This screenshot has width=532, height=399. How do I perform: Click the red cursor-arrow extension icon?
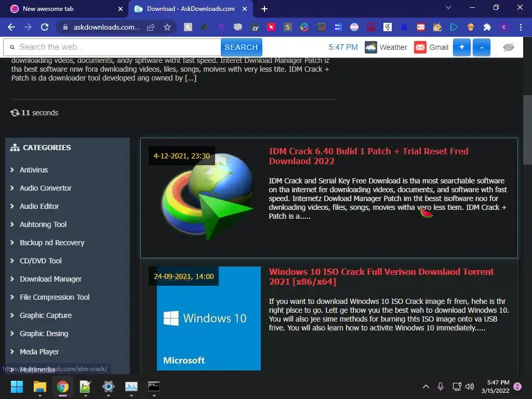(271, 27)
